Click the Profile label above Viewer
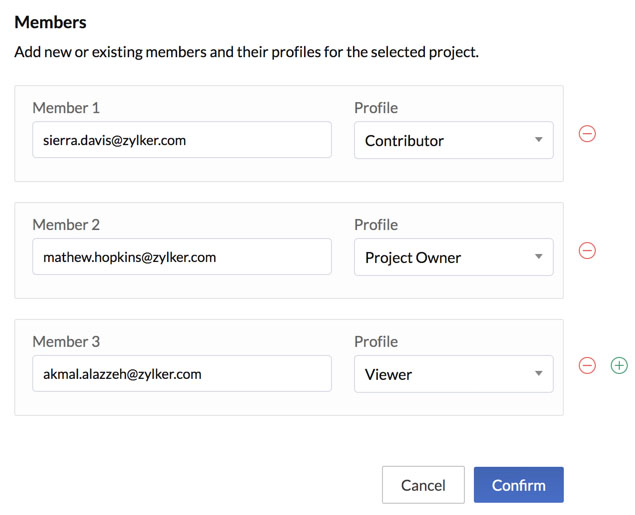 click(376, 342)
